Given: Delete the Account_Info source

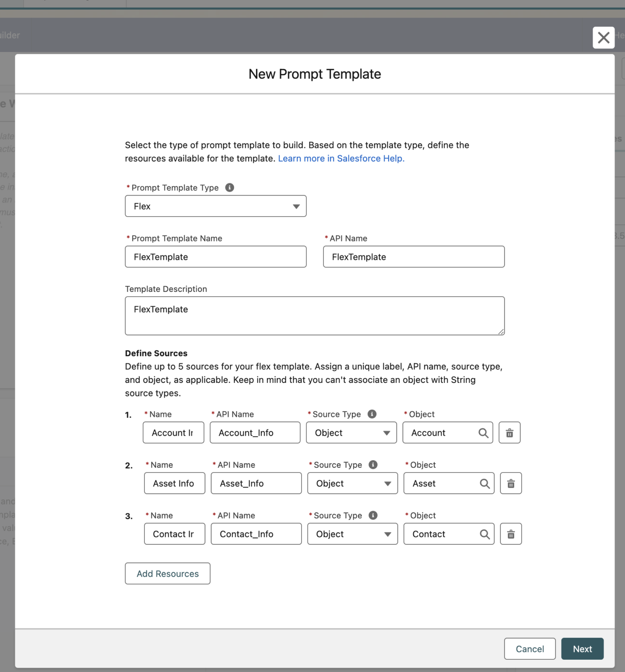Looking at the screenshot, I should pos(509,433).
